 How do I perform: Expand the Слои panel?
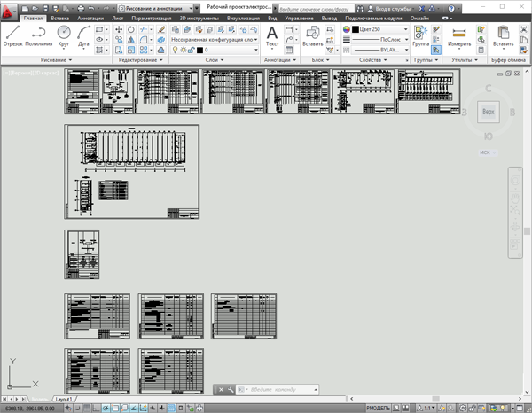coord(215,60)
